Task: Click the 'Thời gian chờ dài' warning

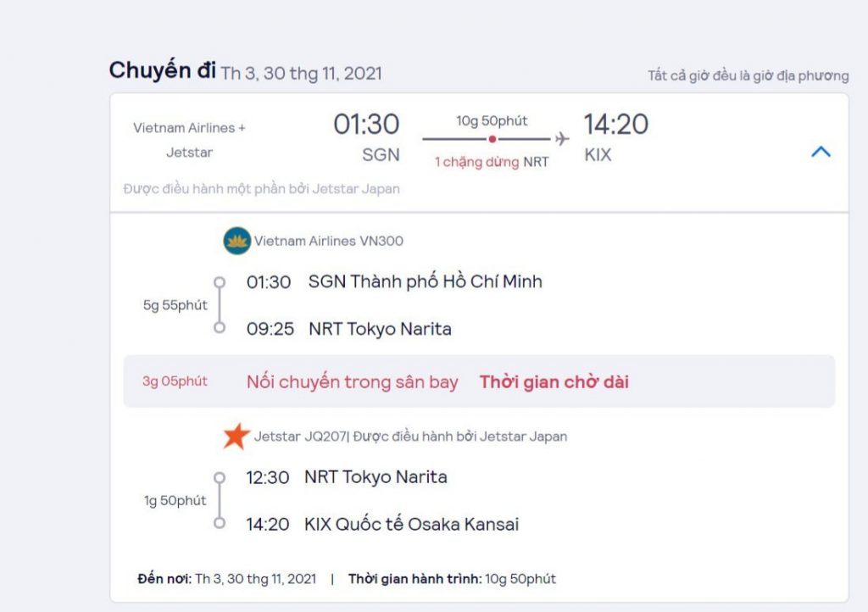Action: 554,382
